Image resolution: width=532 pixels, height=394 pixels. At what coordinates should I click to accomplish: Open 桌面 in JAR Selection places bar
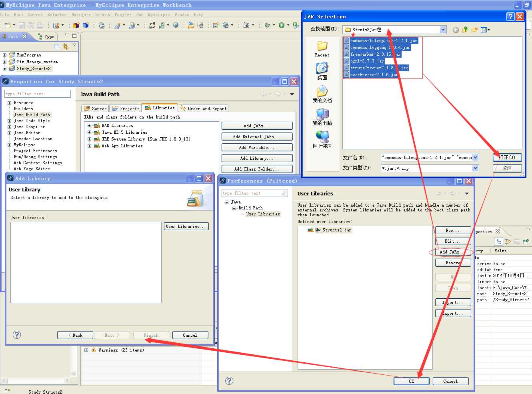pos(322,71)
